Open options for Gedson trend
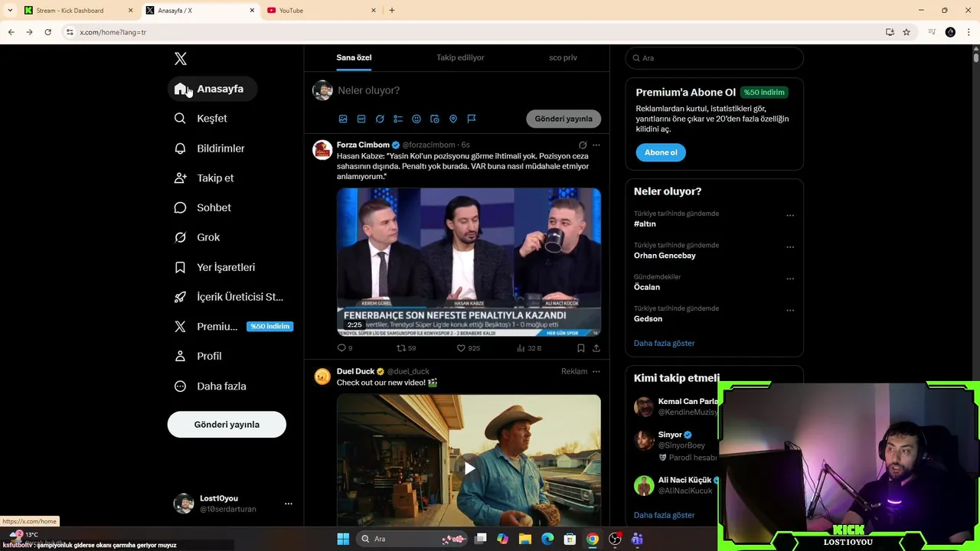This screenshot has width=980, height=551. (790, 311)
